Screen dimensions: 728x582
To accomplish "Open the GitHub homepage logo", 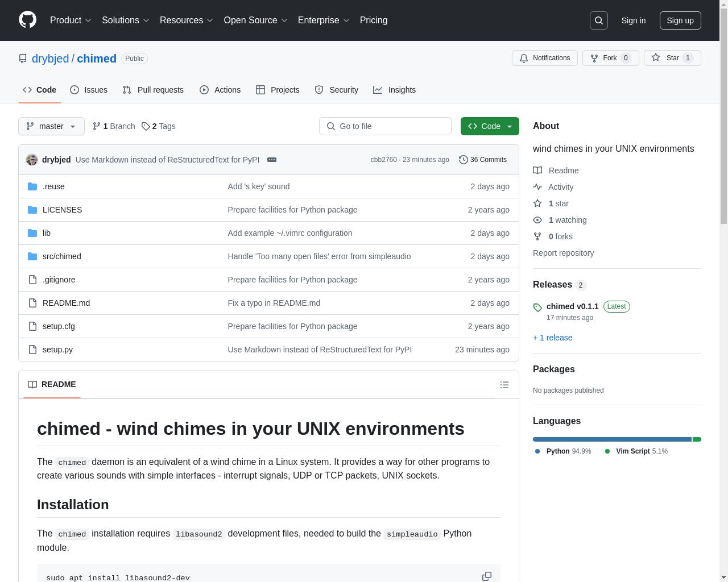I will point(27,20).
